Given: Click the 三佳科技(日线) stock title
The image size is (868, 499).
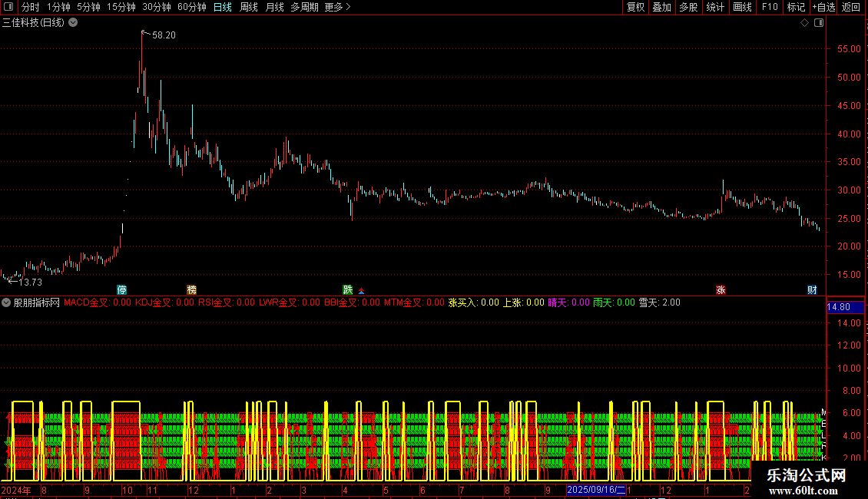Looking at the screenshot, I should tap(33, 23).
